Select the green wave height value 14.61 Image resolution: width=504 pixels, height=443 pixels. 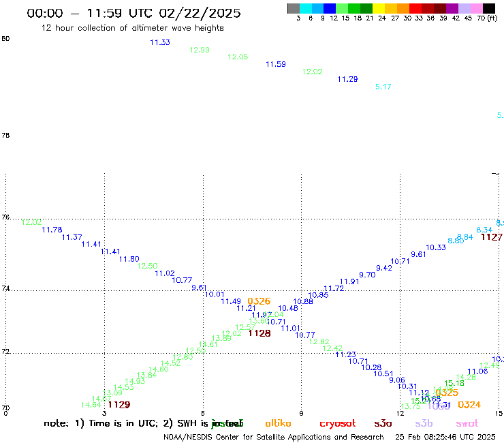(208, 344)
